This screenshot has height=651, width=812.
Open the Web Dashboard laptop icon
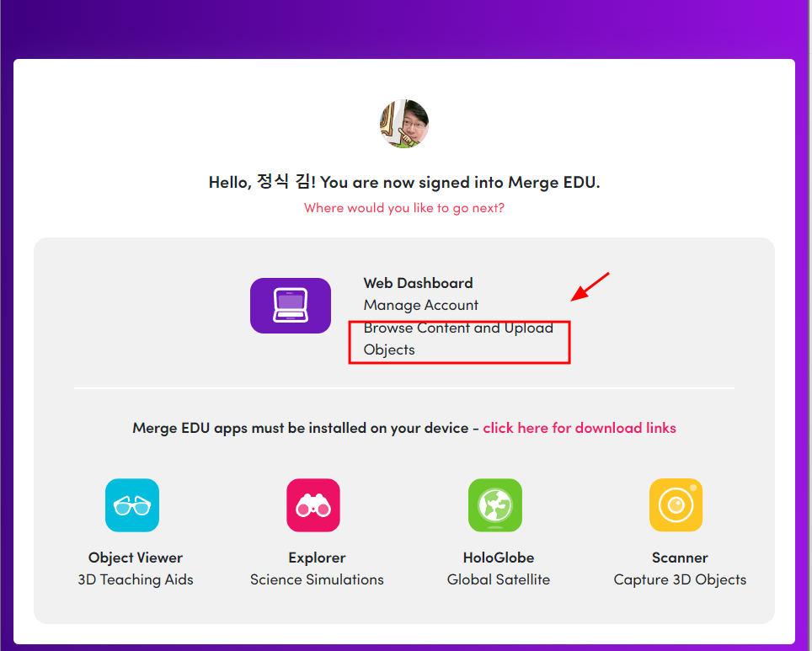[x=290, y=306]
